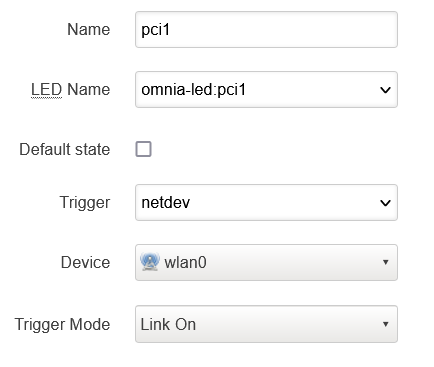This screenshot has height=367, width=434.
Task: Click the LED Name dropdown chevron arrow
Action: pos(385,90)
